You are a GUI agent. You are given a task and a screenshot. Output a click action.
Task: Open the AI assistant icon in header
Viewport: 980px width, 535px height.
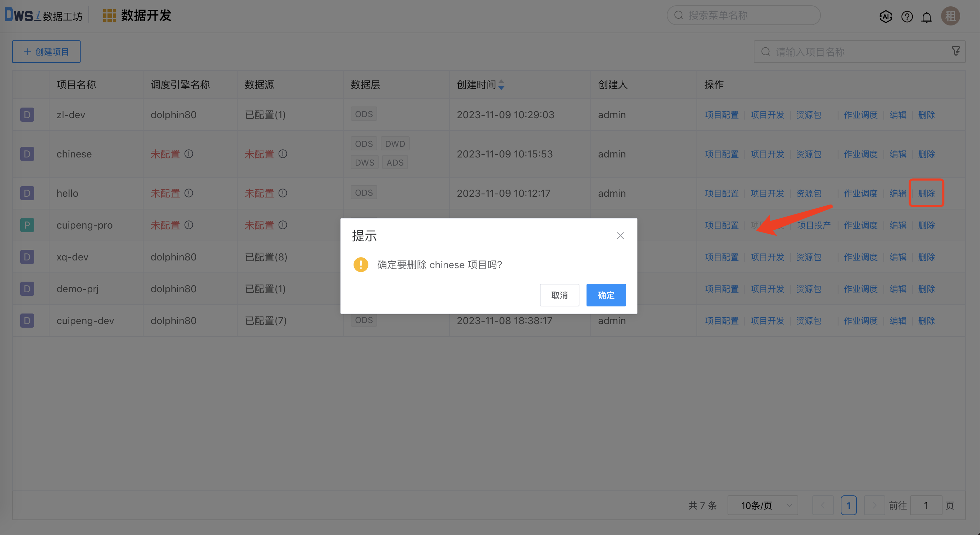(886, 17)
